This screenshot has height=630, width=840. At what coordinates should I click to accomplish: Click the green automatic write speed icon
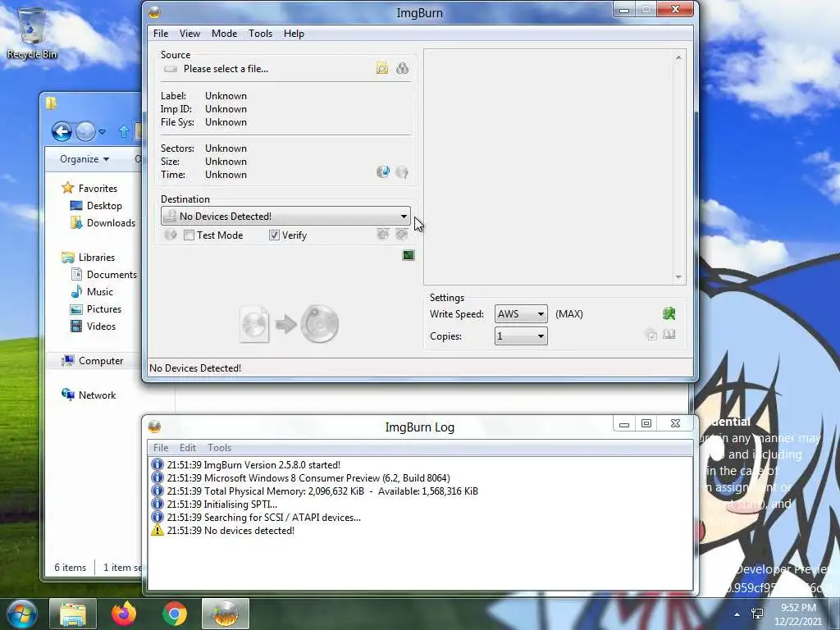pyautogui.click(x=669, y=313)
